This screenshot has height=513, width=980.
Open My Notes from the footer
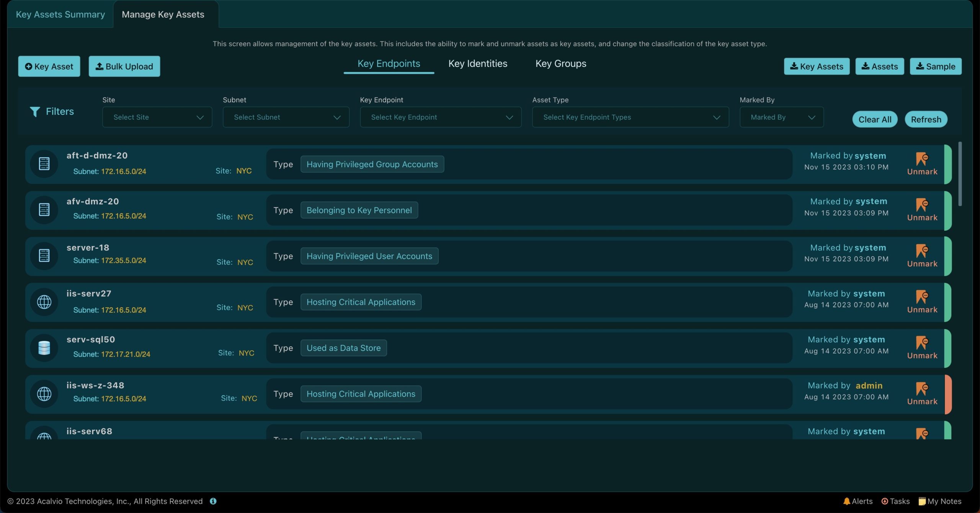[x=940, y=501]
